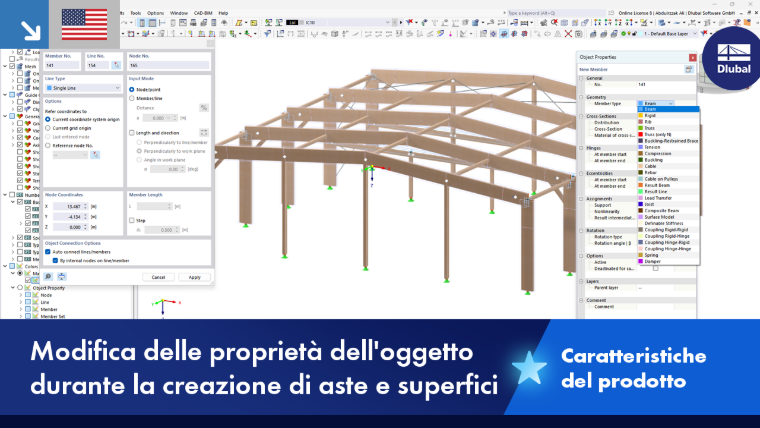The width and height of the screenshot is (760, 428).
Task: Open the Options menu
Action: click(156, 13)
